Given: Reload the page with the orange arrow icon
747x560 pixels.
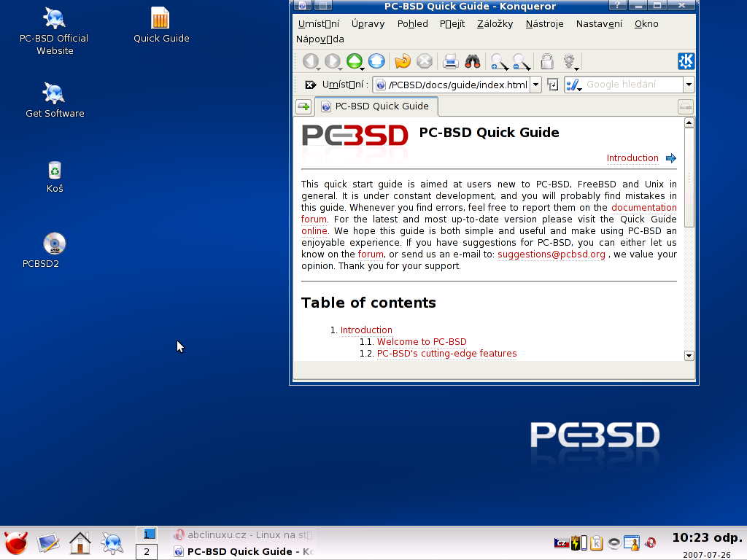Looking at the screenshot, I should point(403,61).
